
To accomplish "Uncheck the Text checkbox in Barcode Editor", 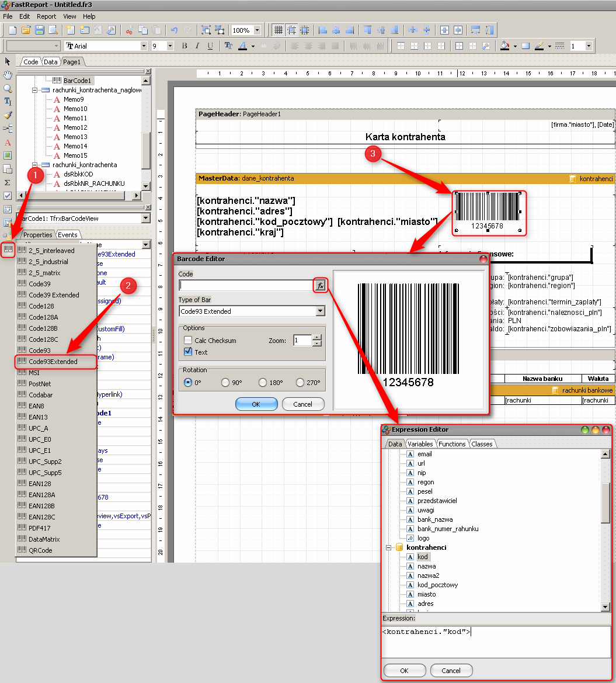I will (188, 352).
